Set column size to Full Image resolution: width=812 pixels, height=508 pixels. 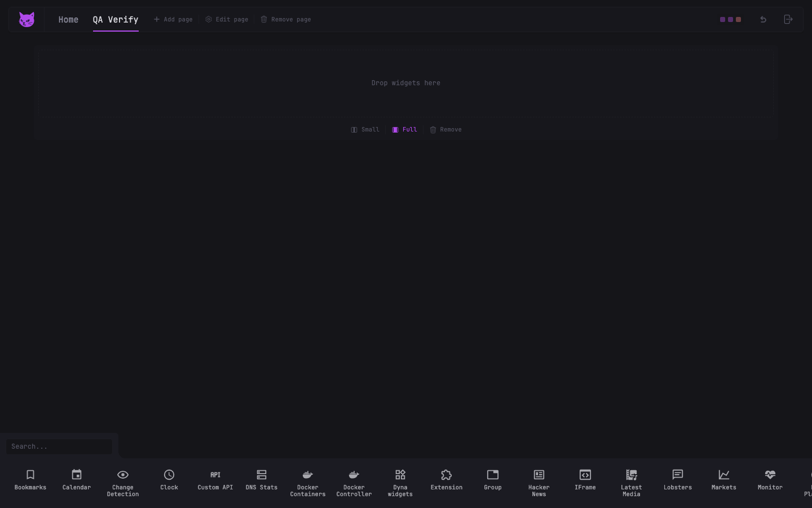[x=404, y=130]
